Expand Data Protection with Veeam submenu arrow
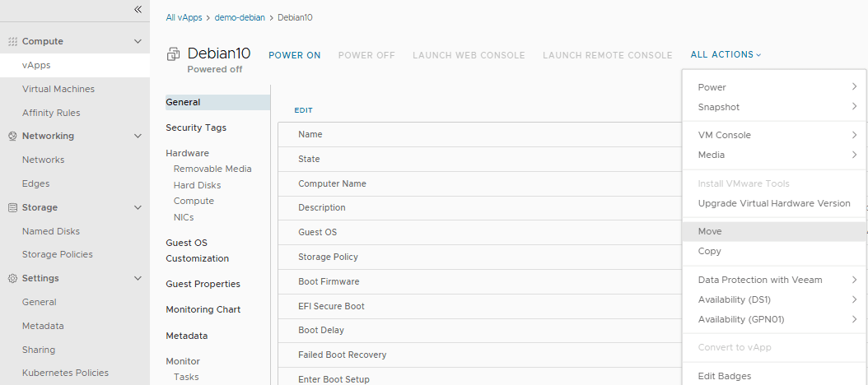Image resolution: width=868 pixels, height=385 pixels. [x=855, y=280]
